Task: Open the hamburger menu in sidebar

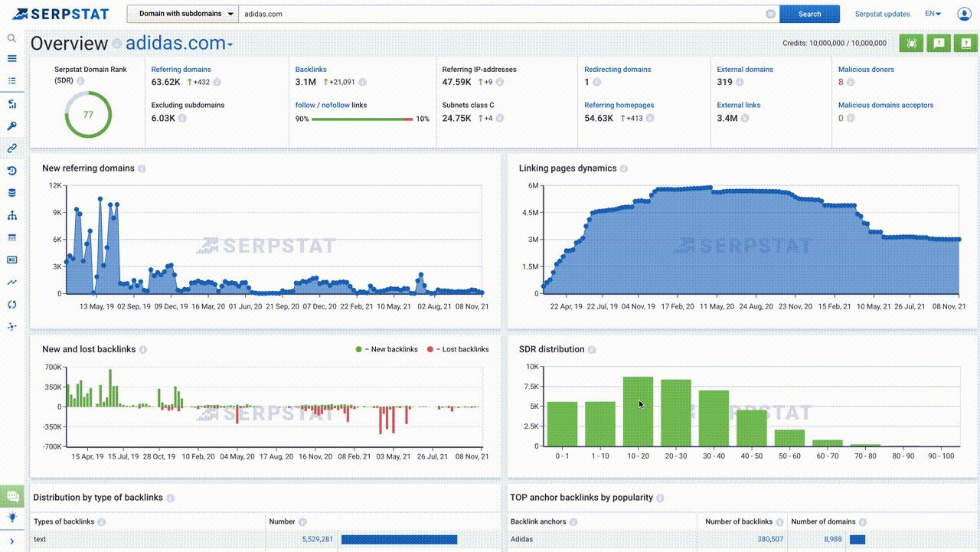Action: tap(11, 58)
